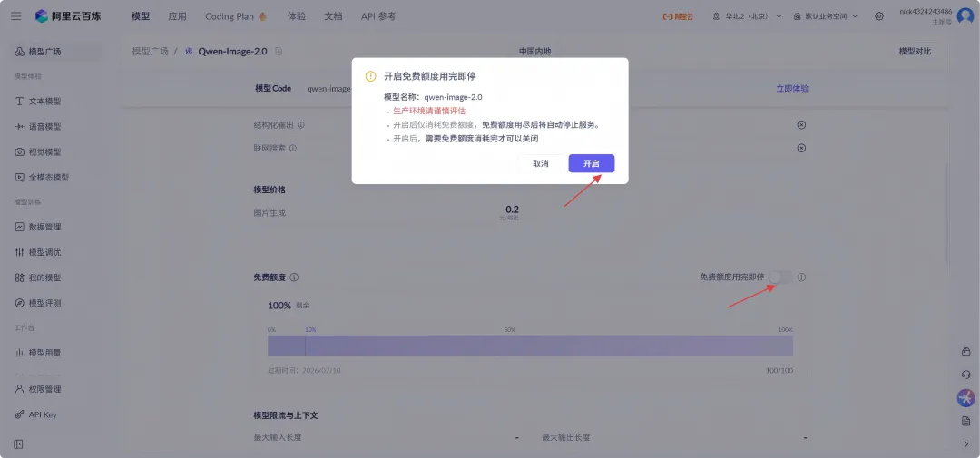
Task: Click the 取消 button in the dialog
Action: 541,164
